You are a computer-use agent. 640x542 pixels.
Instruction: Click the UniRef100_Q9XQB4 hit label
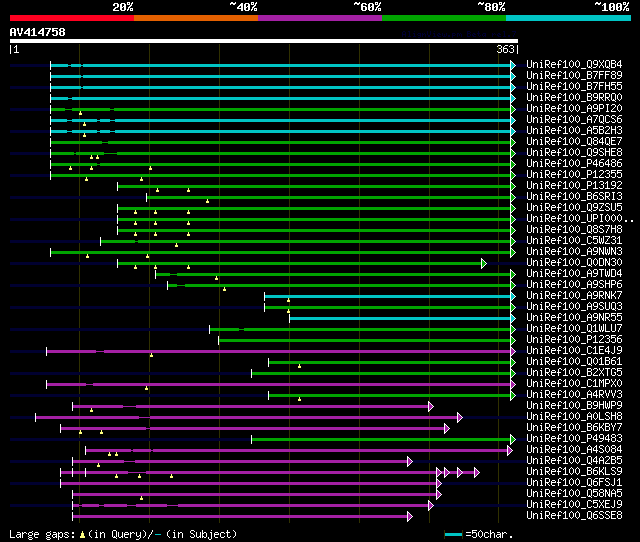pos(574,64)
